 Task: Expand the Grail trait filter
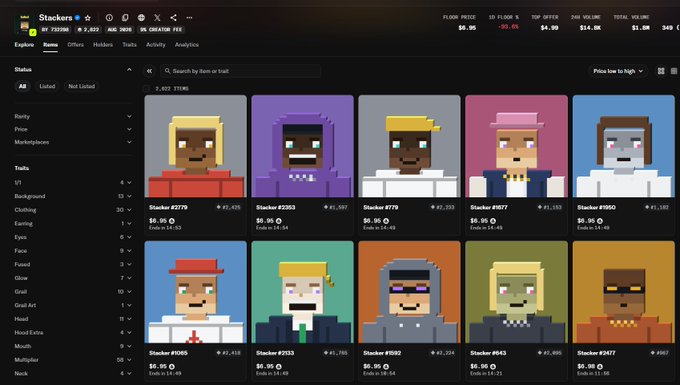click(x=73, y=292)
